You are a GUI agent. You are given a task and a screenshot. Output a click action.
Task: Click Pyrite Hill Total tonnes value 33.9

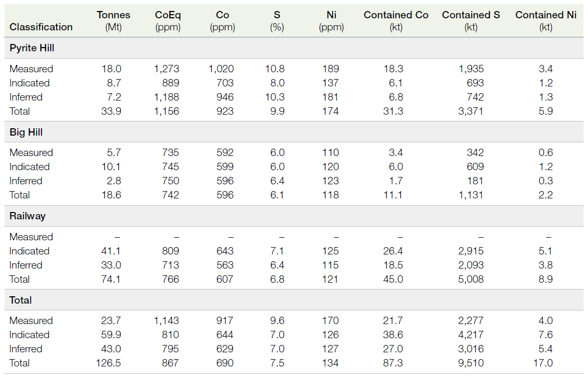(111, 111)
